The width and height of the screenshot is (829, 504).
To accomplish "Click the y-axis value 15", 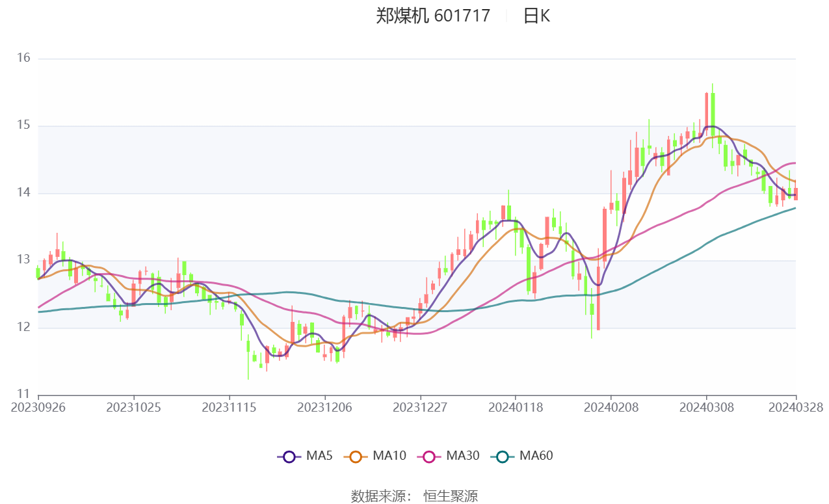I will tap(23, 126).
